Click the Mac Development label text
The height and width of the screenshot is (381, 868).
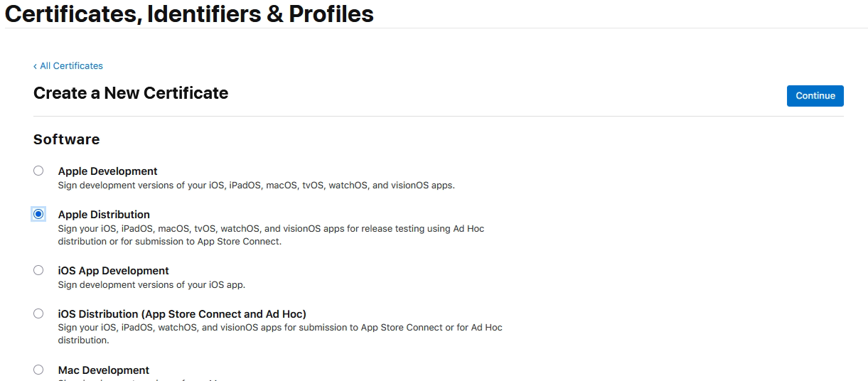pos(103,370)
